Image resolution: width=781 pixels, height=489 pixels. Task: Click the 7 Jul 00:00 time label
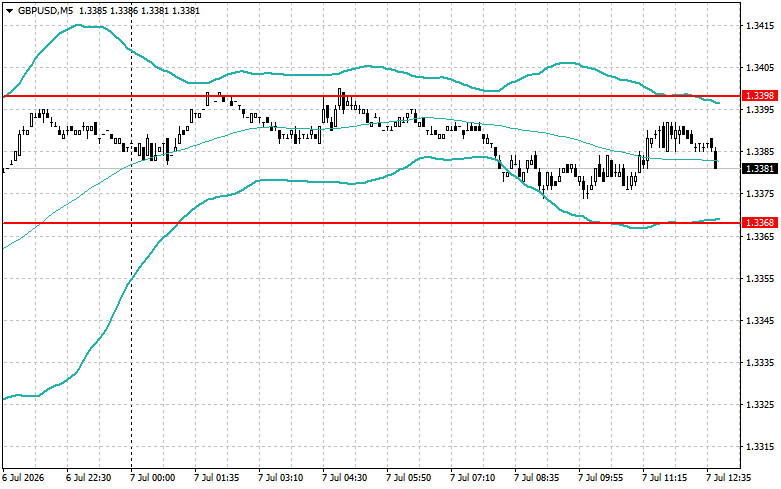(153, 478)
